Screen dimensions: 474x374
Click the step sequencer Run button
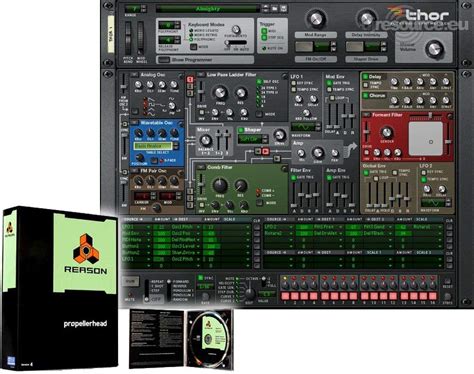pyautogui.click(x=130, y=282)
